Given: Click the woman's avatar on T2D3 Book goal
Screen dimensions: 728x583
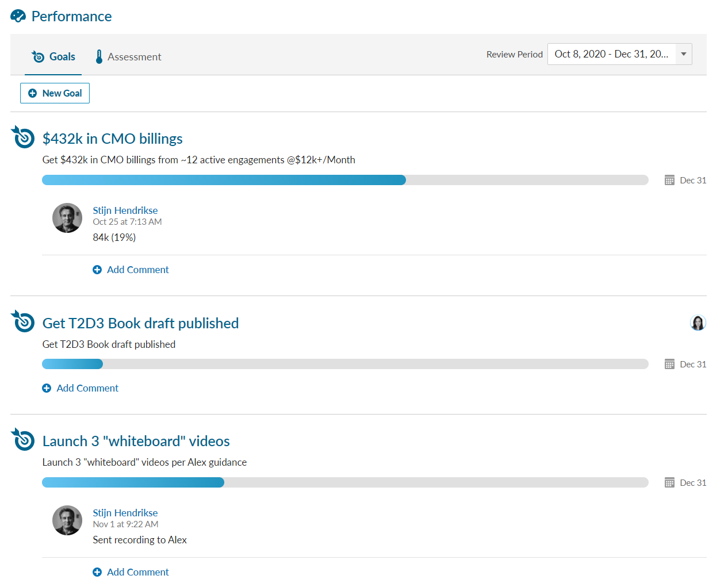Looking at the screenshot, I should pyautogui.click(x=698, y=323).
